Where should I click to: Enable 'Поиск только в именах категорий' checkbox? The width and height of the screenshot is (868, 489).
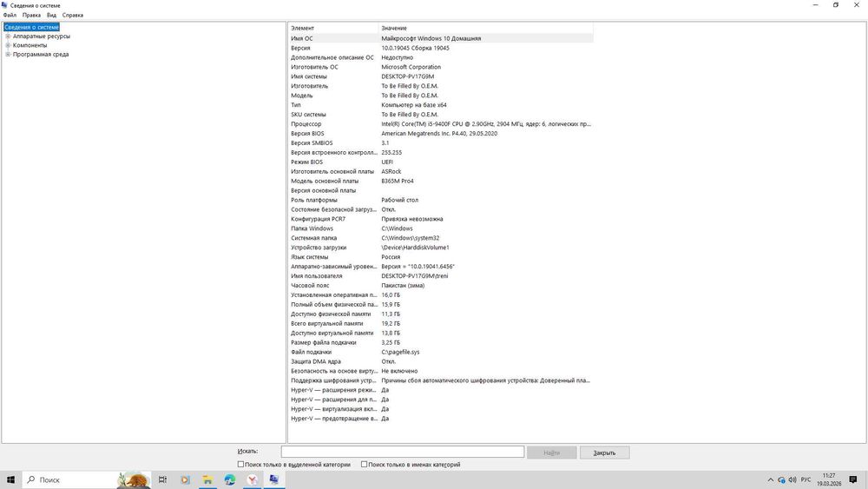point(364,464)
